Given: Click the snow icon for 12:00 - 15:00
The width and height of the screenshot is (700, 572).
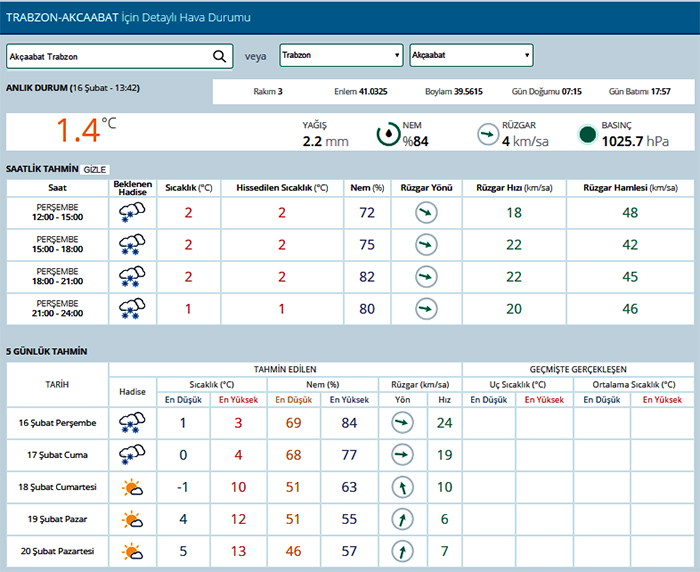Looking at the screenshot, I should coord(131,212).
